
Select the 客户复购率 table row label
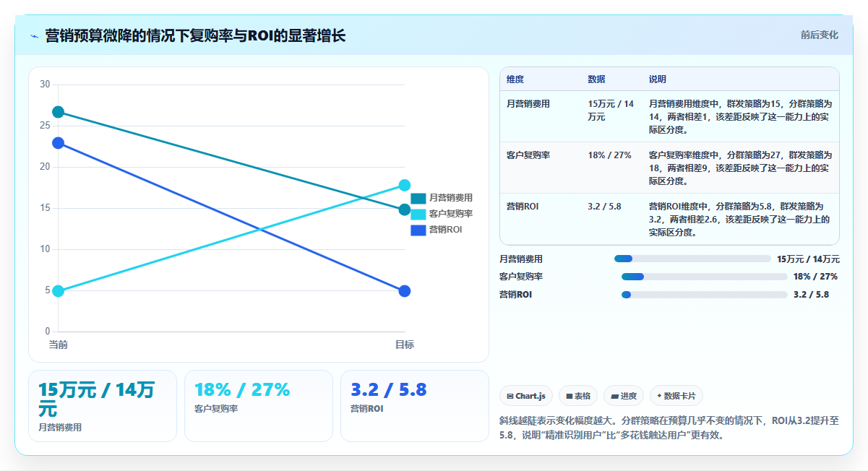point(528,155)
